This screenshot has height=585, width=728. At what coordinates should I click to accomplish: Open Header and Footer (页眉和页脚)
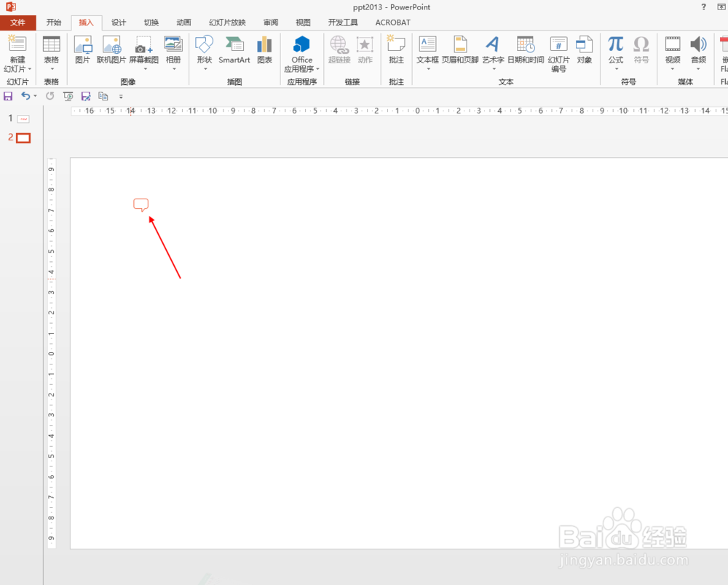460,49
